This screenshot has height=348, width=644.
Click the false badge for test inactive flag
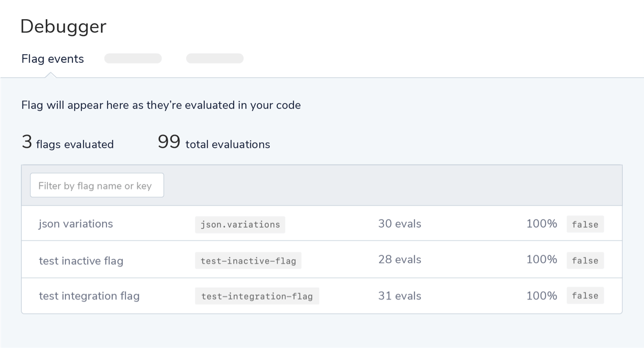[585, 261]
